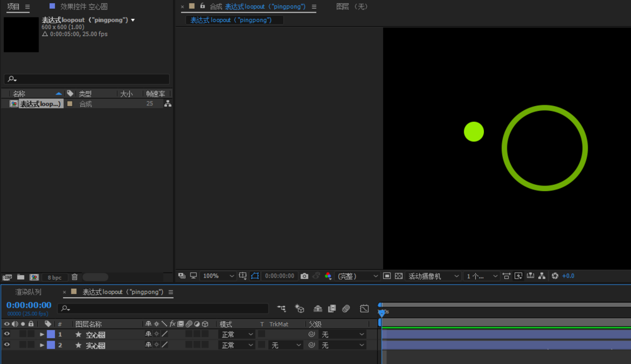Toggle pixel aspect ratio correction

(x=506, y=276)
